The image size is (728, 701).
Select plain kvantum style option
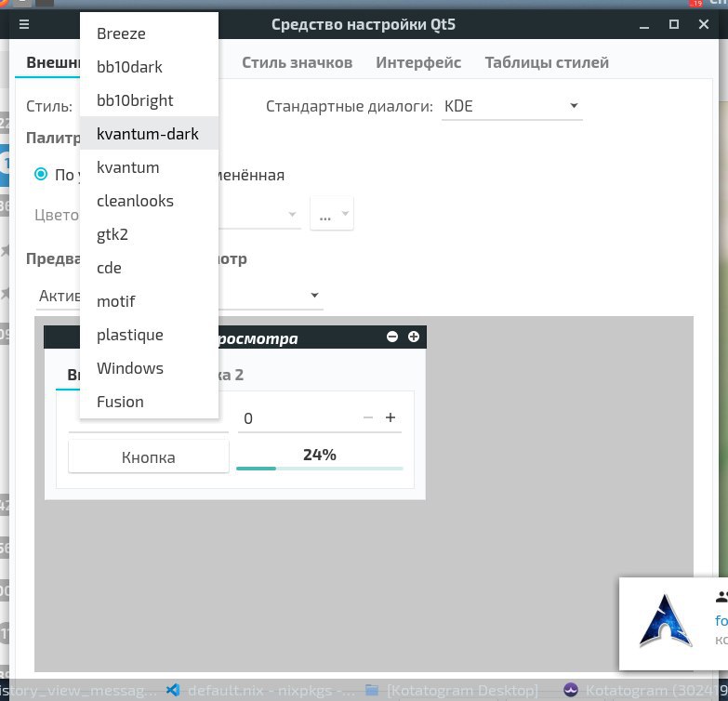[149, 167]
